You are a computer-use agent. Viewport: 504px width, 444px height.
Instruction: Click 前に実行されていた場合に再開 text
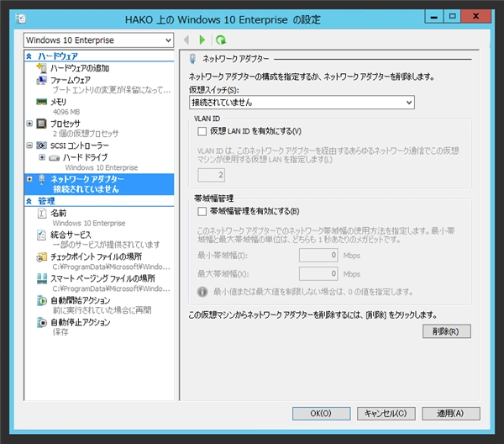102,310
